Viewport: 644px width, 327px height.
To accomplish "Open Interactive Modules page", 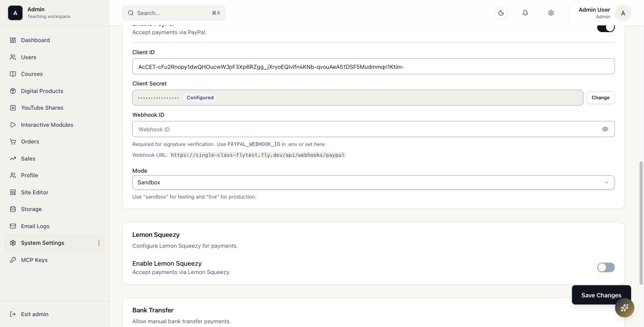I will point(54,125).
